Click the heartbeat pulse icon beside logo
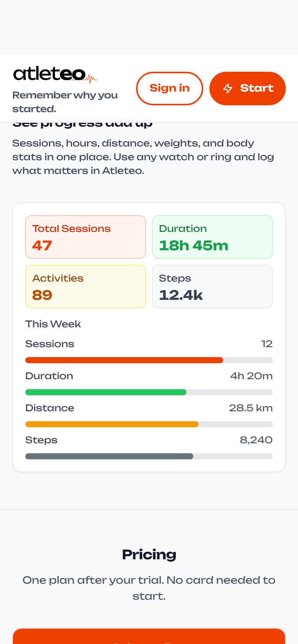The height and width of the screenshot is (644, 298). tap(91, 79)
